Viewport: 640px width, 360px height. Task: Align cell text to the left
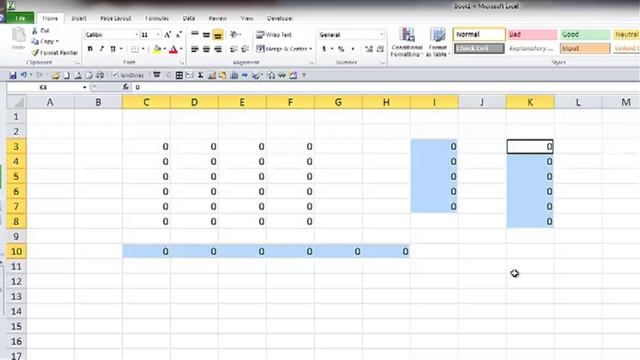pos(195,49)
